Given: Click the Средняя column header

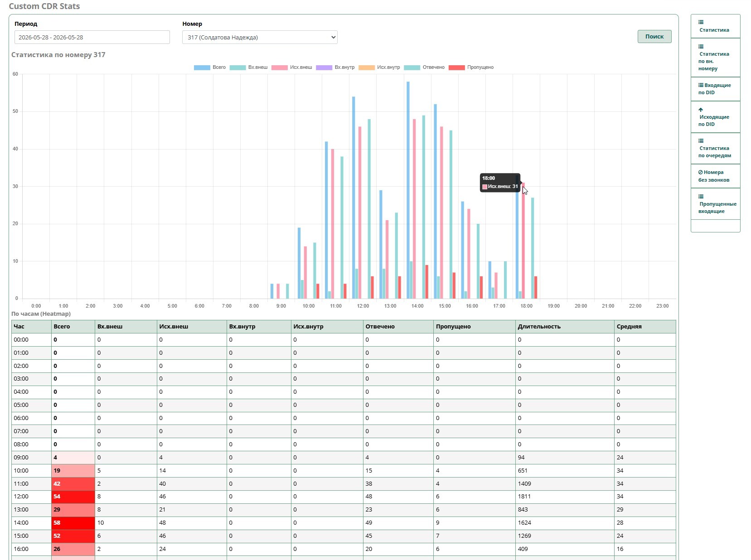Looking at the screenshot, I should [645, 327].
